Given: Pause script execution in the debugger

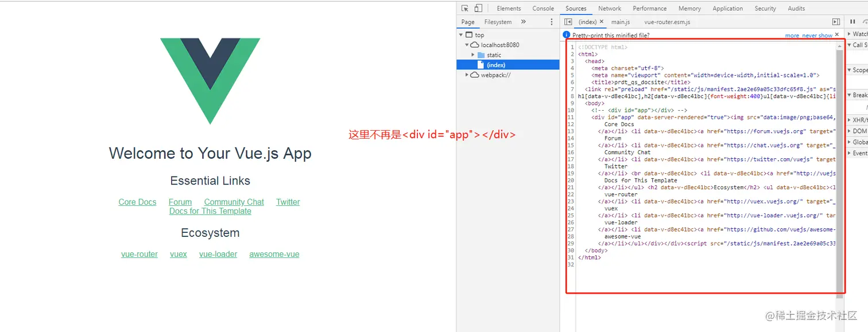Looking at the screenshot, I should pyautogui.click(x=852, y=22).
